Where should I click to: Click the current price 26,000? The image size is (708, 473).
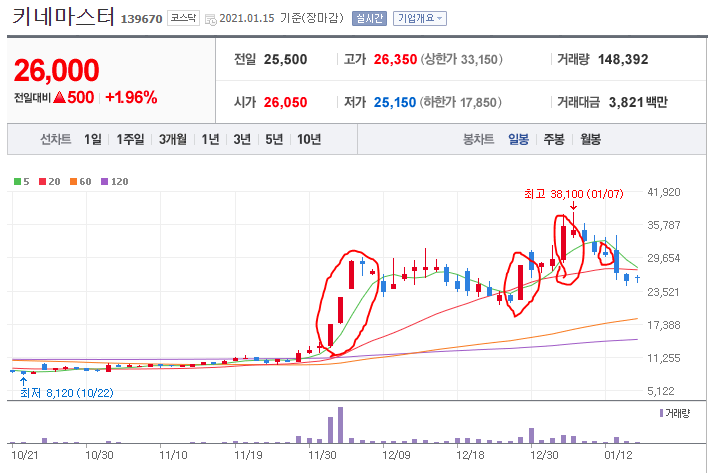tap(56, 70)
